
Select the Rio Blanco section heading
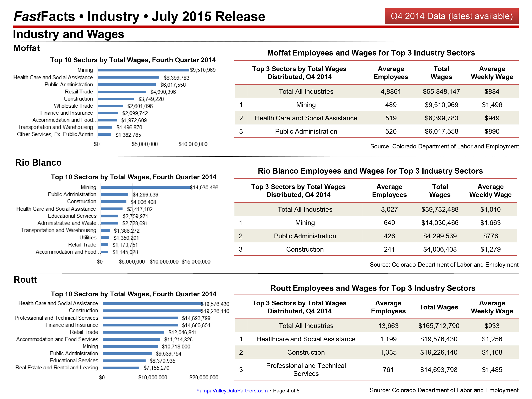tap(38, 163)
